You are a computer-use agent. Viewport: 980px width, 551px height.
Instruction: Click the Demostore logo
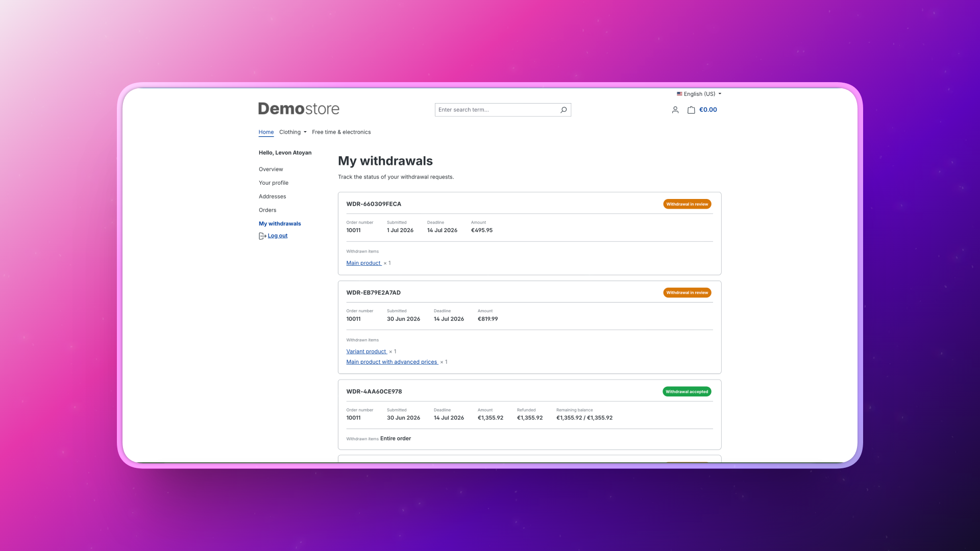tap(299, 109)
